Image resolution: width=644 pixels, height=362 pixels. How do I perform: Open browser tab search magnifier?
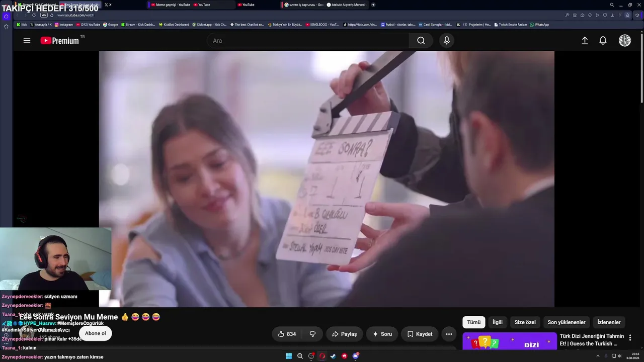click(x=612, y=5)
